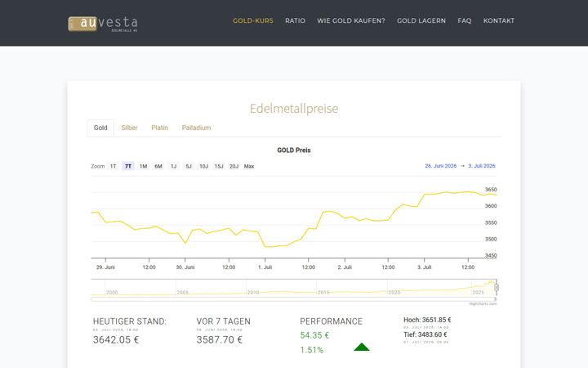
Task: Open the FAQ navigation link
Action: pos(464,20)
